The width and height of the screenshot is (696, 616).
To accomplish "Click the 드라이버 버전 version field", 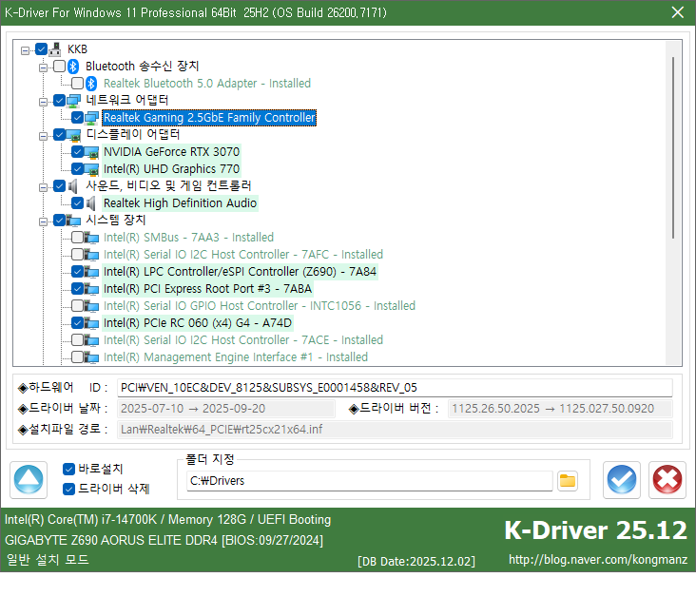I will (x=560, y=409).
